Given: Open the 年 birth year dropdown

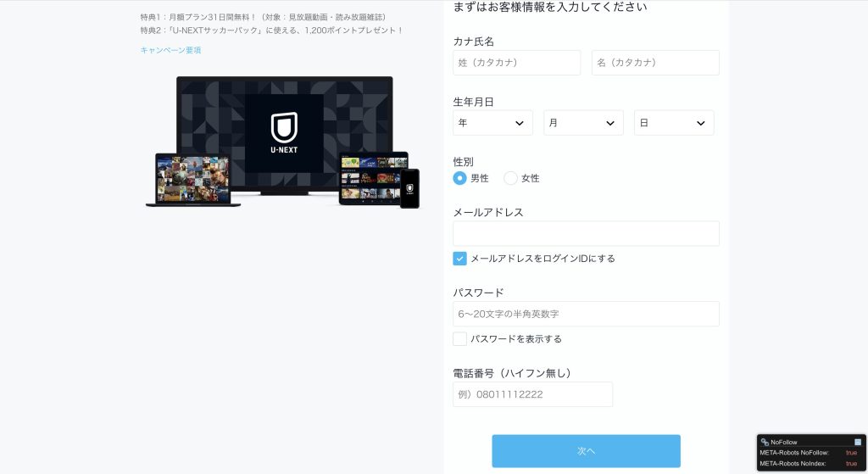Looking at the screenshot, I should (492, 123).
